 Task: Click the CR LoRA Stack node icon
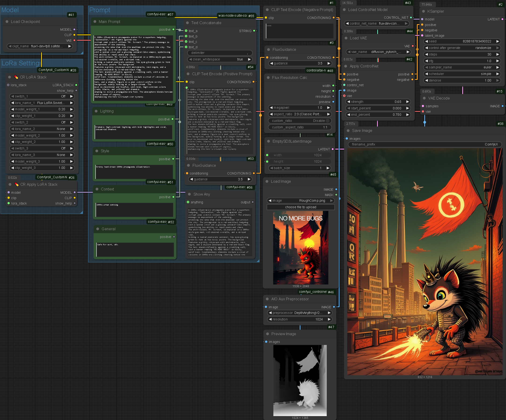(x=16, y=77)
